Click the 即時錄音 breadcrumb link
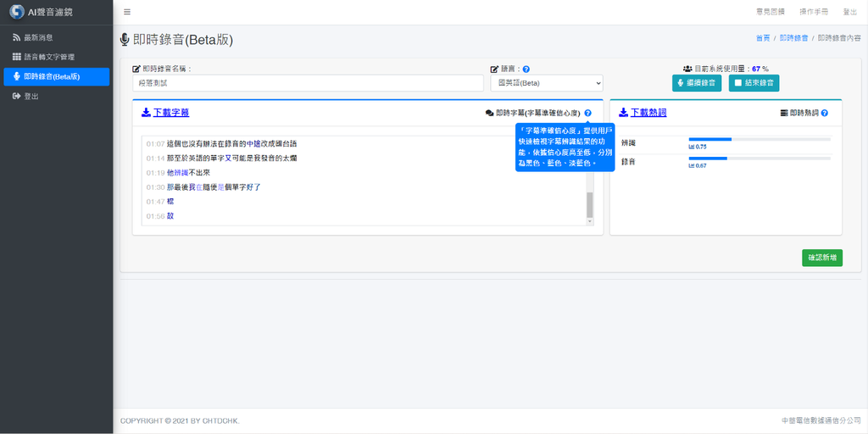 pos(793,38)
